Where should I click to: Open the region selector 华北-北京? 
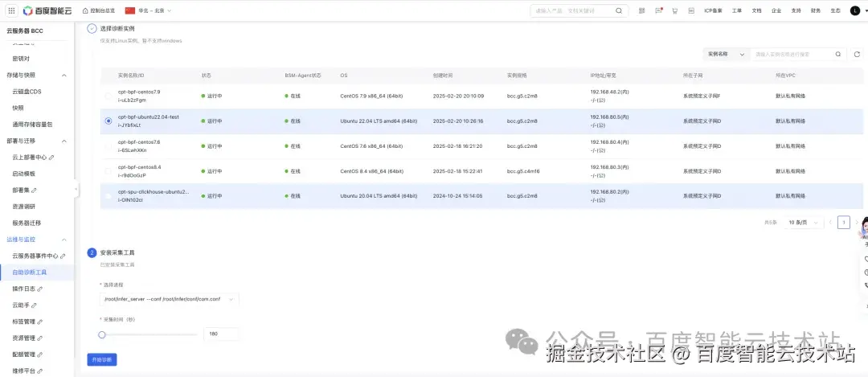(149, 10)
